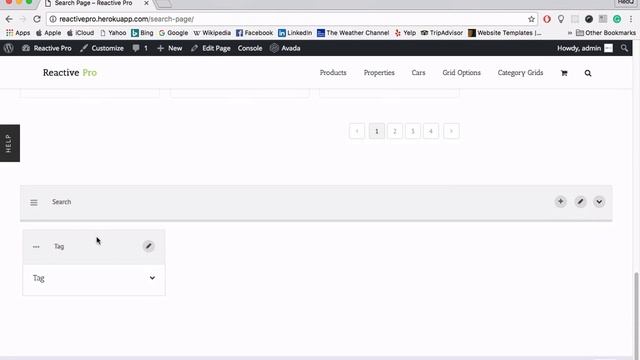Screen dimensions: 640x360
Task: Open the Products navigation item
Action: tap(333, 73)
